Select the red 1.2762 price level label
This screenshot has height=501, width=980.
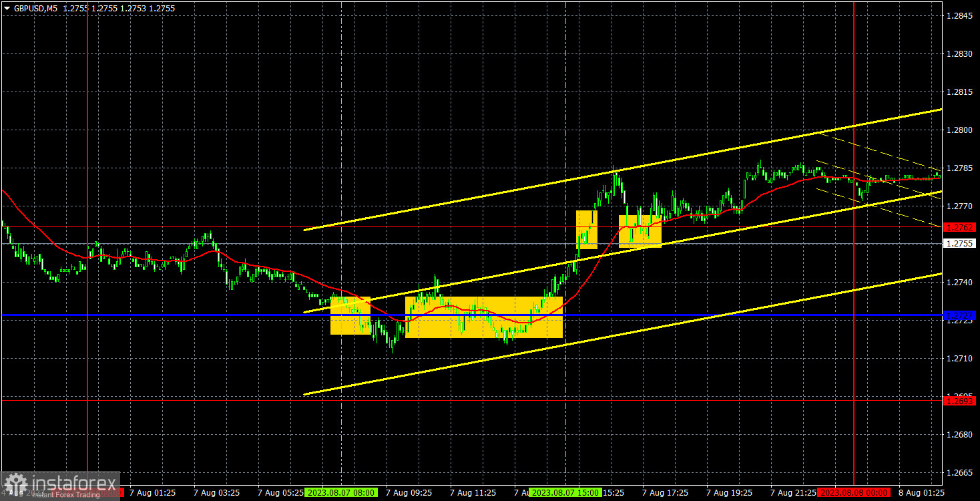pos(961,228)
